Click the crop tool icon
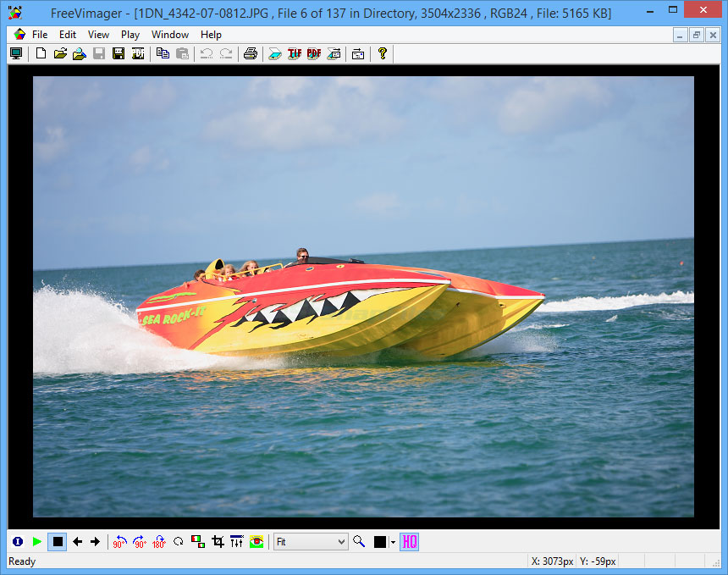 click(218, 542)
